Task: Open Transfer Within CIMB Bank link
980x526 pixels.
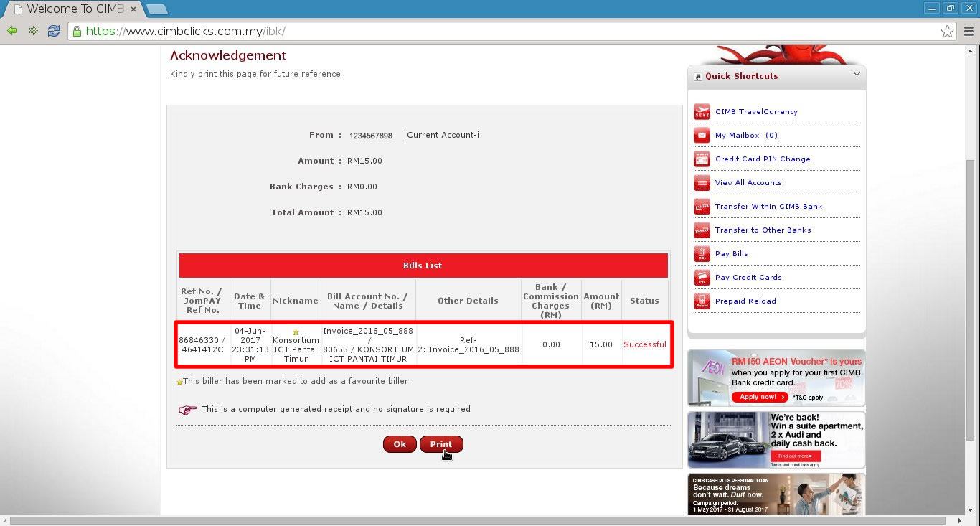Action: tap(768, 207)
